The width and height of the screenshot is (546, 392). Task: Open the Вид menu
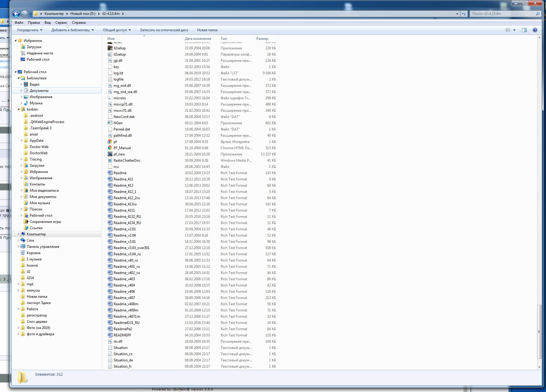coord(48,23)
